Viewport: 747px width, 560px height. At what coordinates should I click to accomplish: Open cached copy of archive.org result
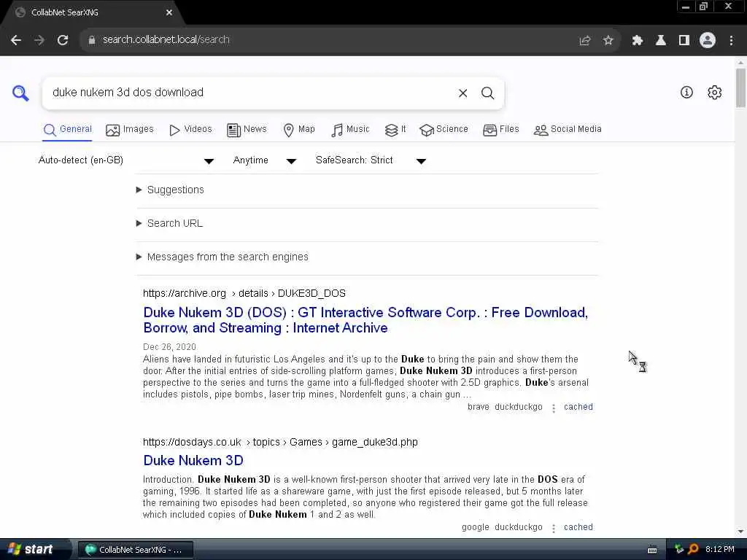[578, 407]
